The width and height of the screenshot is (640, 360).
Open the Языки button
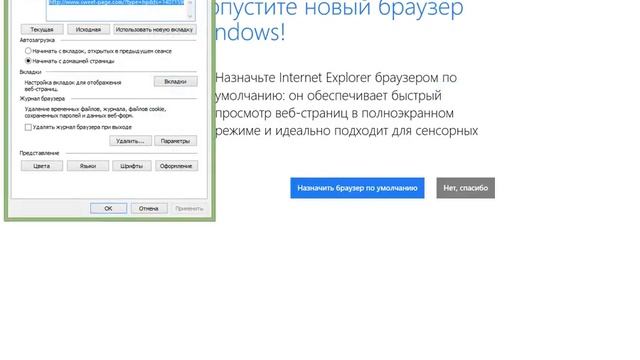tap(88, 166)
